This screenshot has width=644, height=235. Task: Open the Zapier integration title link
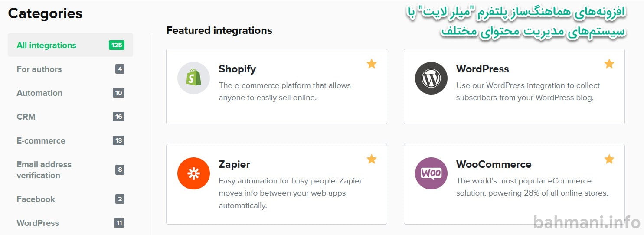coord(234,164)
